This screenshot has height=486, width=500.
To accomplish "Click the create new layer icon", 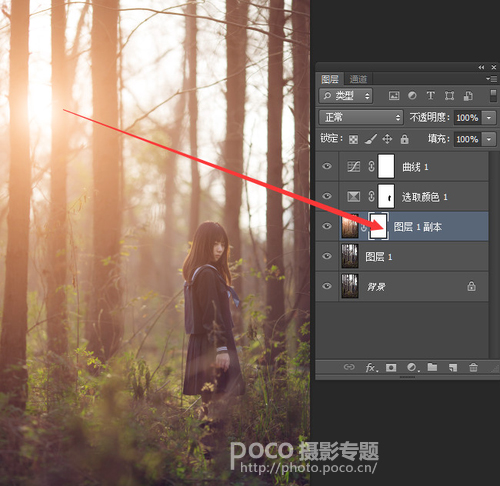I will 453,368.
